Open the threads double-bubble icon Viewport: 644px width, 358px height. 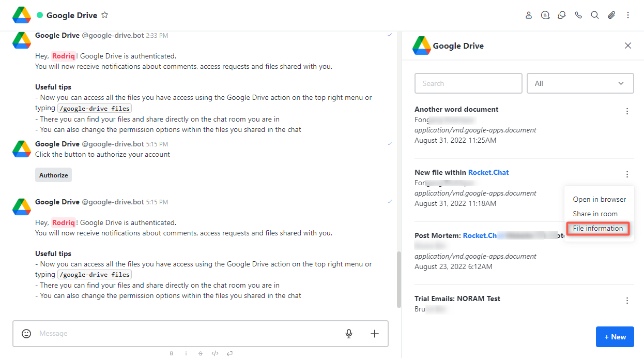(x=562, y=15)
